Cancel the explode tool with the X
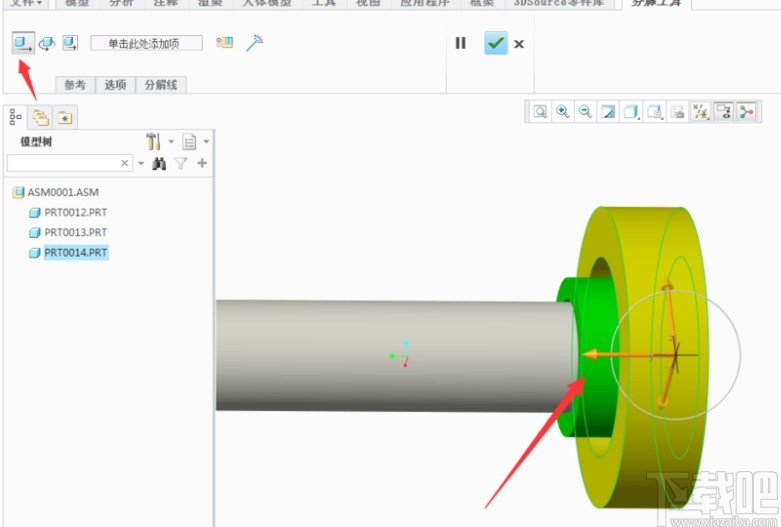Image resolution: width=781 pixels, height=527 pixels. click(519, 44)
